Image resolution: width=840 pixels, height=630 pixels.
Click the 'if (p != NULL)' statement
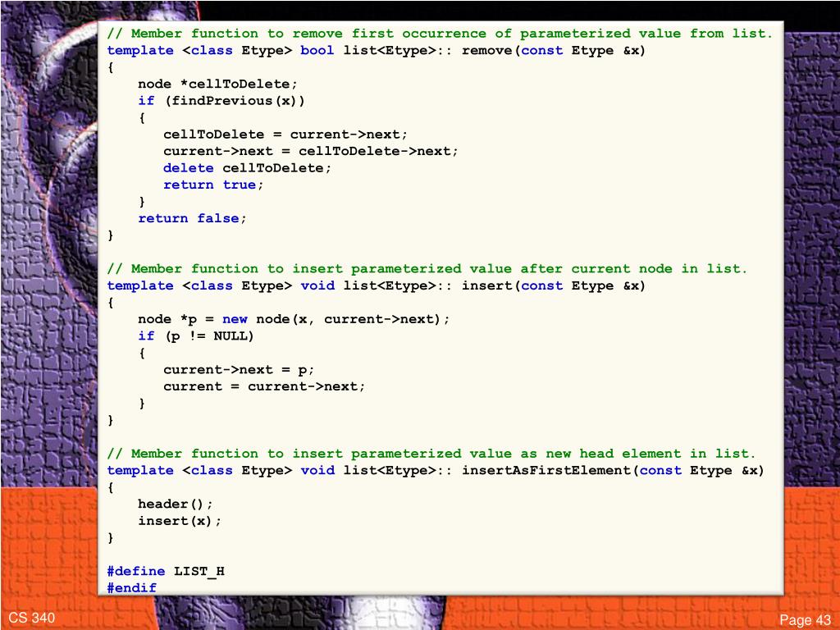tap(195, 336)
